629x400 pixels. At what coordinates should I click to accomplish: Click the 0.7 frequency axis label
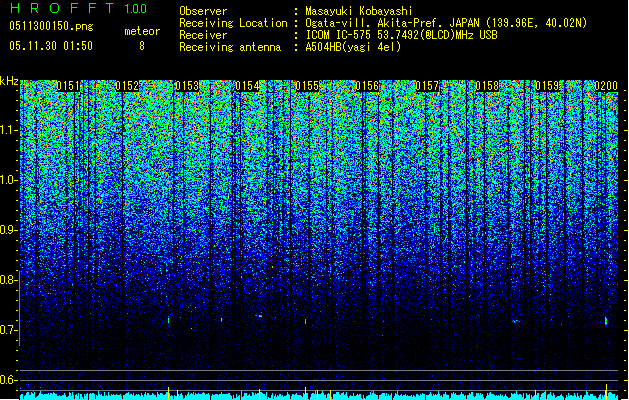click(8, 330)
